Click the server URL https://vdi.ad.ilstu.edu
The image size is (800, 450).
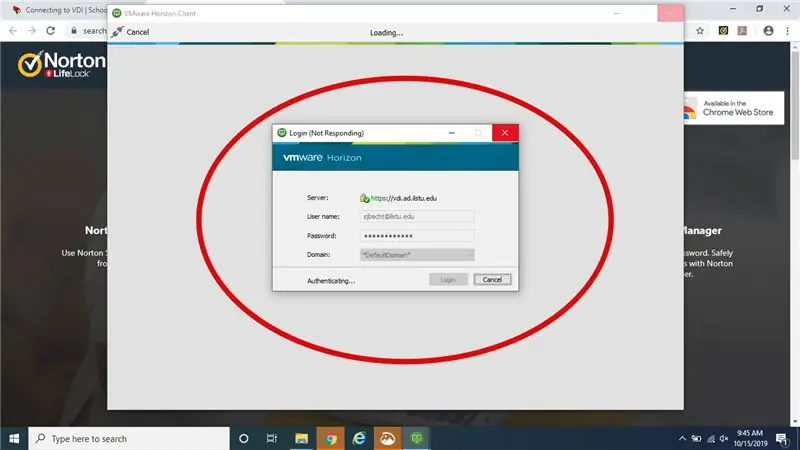click(x=404, y=198)
